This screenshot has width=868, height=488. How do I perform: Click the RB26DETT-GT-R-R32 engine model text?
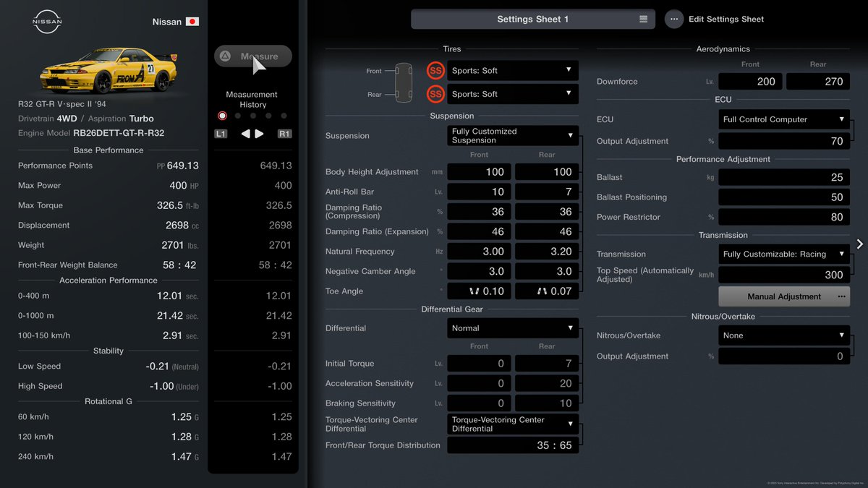[x=119, y=133]
